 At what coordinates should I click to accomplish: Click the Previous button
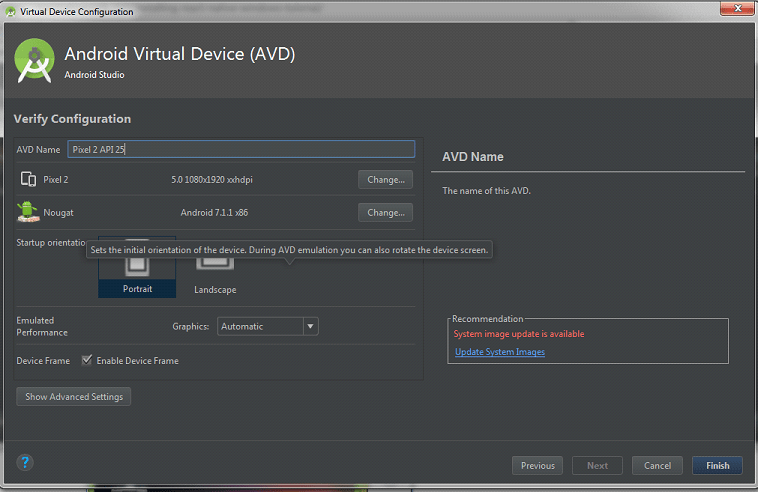coord(538,465)
